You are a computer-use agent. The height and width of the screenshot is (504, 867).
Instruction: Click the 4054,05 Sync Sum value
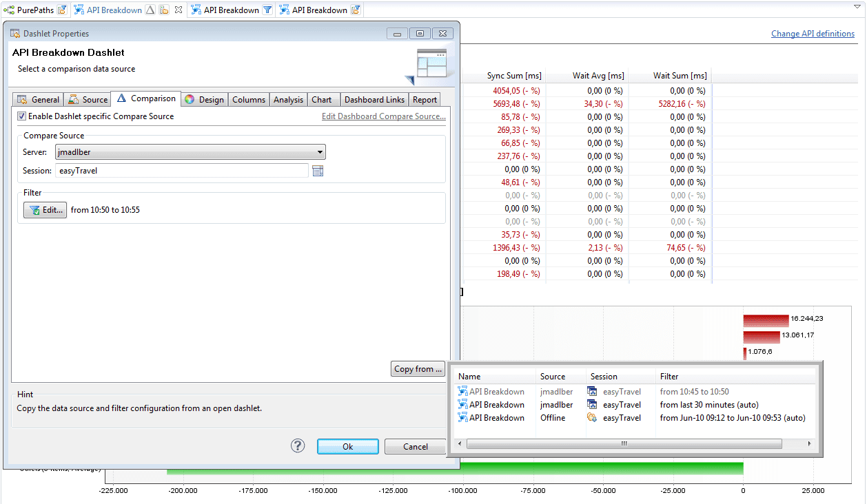click(x=516, y=91)
